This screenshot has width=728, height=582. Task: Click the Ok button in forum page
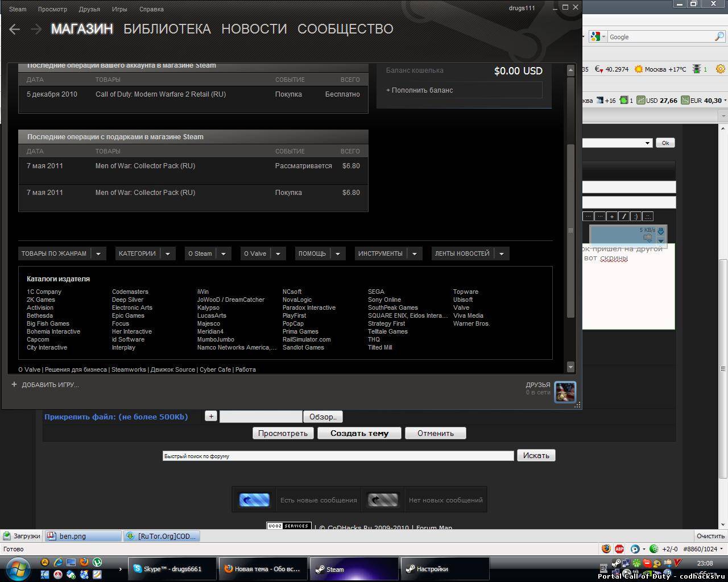tap(665, 143)
